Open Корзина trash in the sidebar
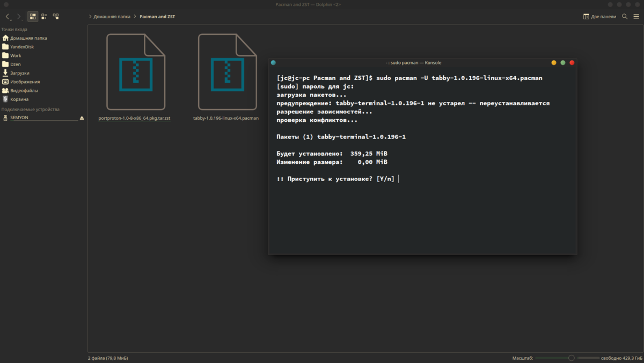 tap(19, 99)
